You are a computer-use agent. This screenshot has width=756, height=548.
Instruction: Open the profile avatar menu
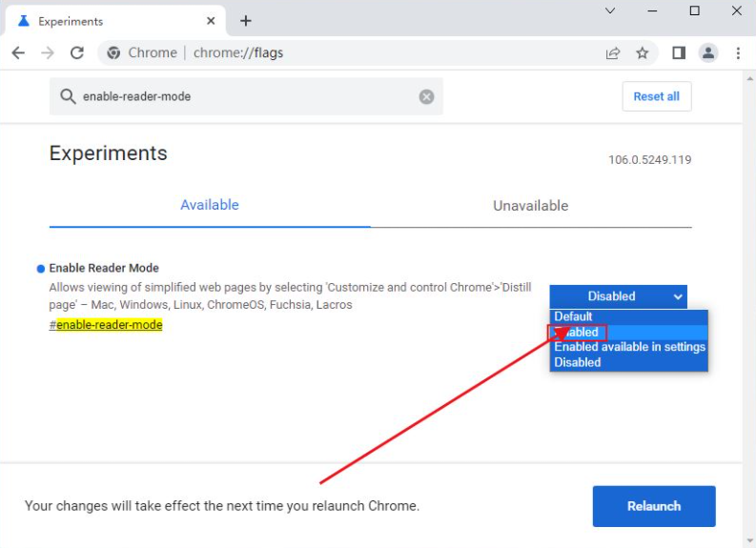(708, 52)
